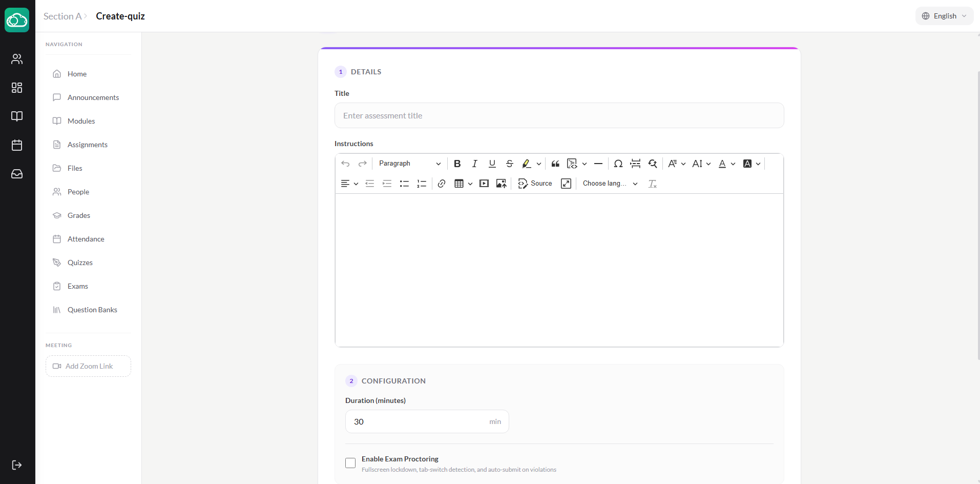The image size is (980, 484).
Task: Insert a block quote
Action: click(555, 164)
